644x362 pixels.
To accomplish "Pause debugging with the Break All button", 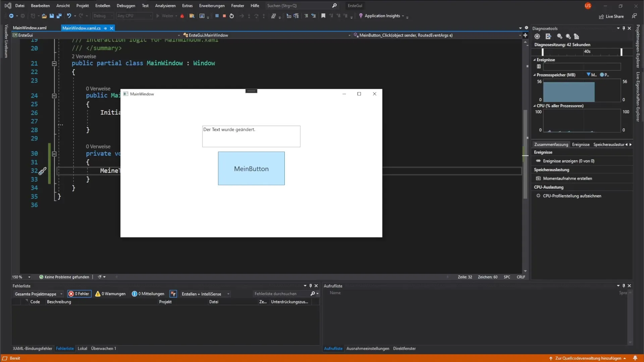I will [x=217, y=16].
